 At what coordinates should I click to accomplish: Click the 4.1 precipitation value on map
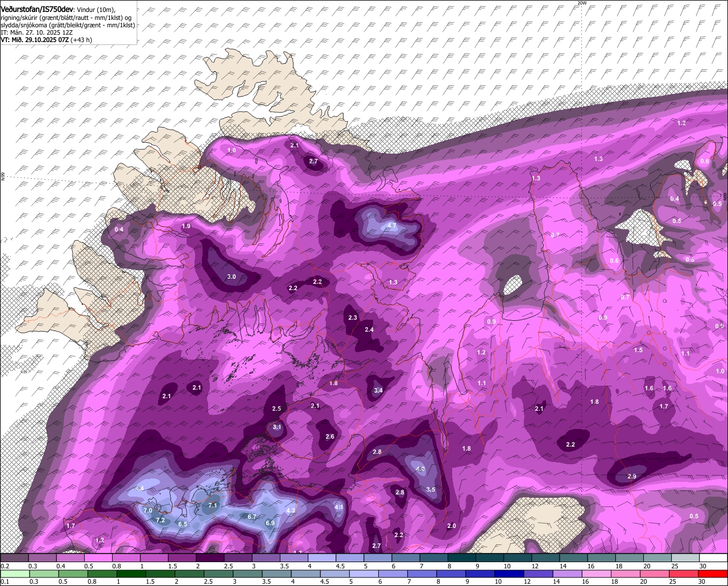tap(339, 507)
